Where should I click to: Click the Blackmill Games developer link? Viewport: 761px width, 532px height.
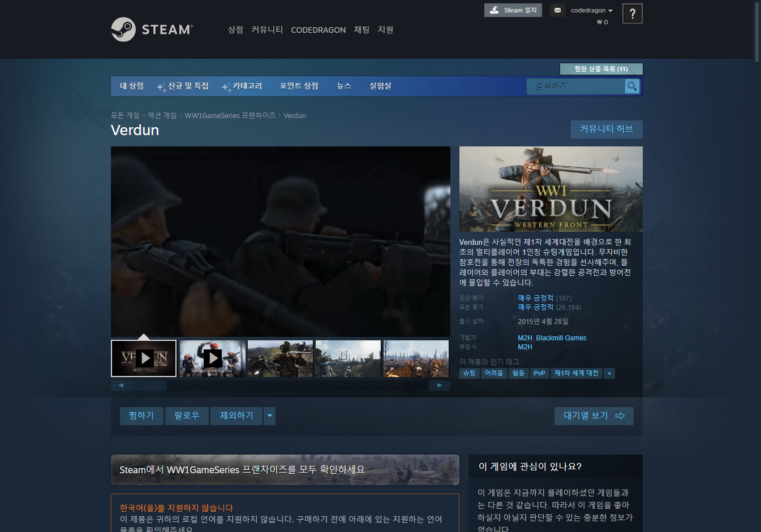tap(561, 338)
